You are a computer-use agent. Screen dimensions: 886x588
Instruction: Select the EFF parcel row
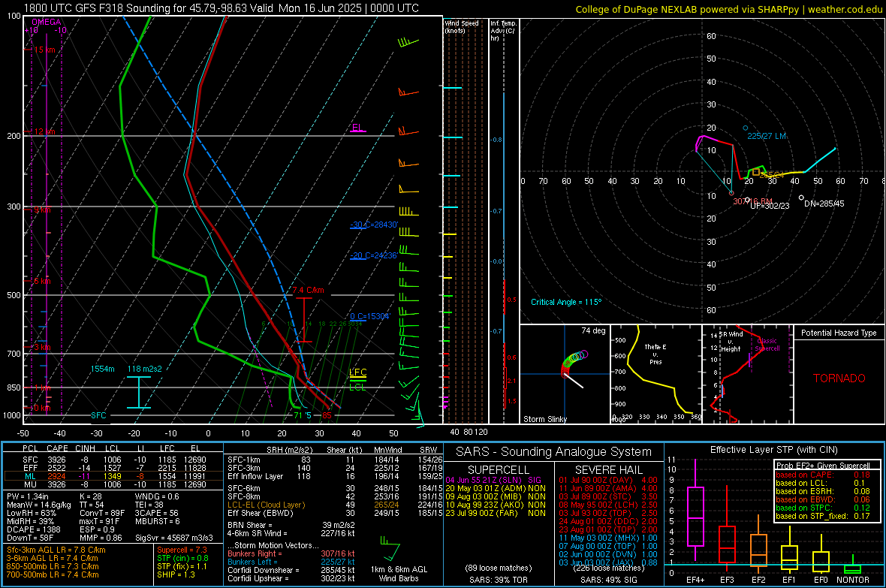tap(113, 468)
